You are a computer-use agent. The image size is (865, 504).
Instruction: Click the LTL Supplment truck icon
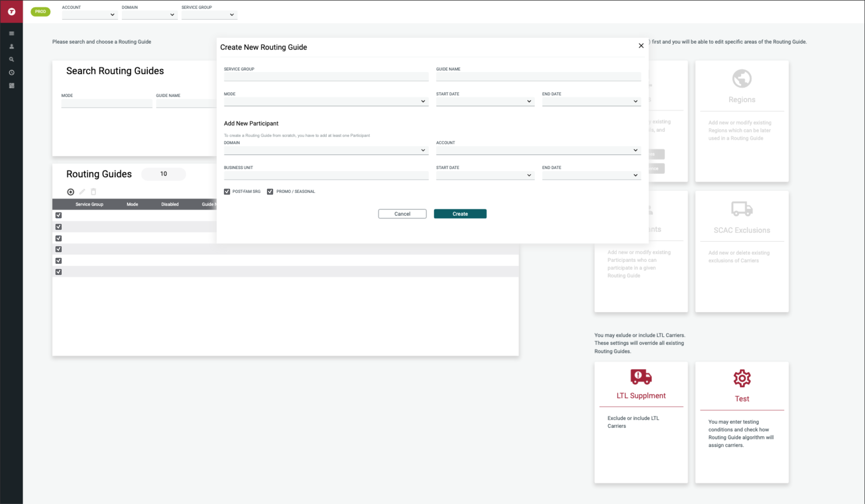(x=641, y=377)
